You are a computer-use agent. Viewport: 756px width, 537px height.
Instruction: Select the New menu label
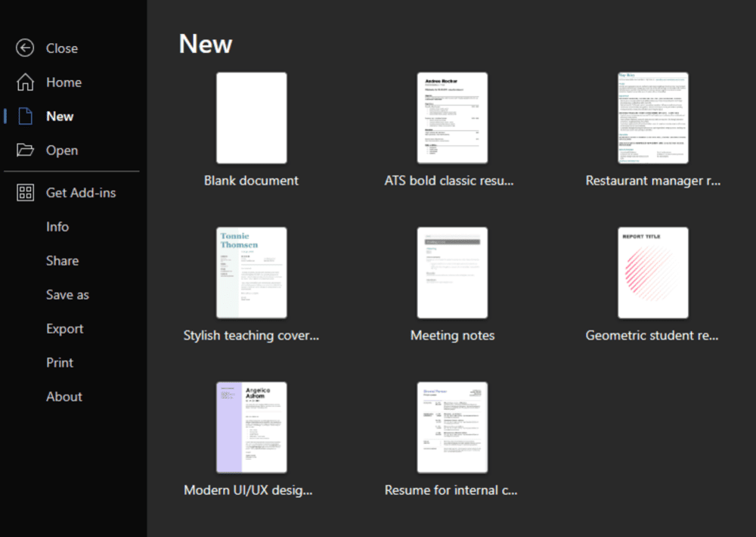60,116
